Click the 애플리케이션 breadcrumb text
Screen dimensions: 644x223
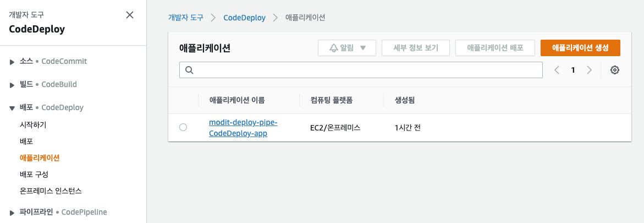click(305, 18)
